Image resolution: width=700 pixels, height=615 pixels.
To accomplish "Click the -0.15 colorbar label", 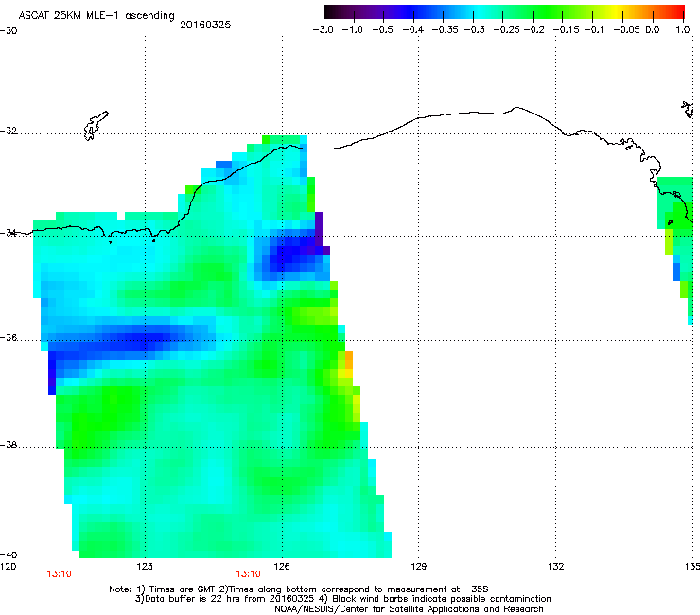I will [x=566, y=30].
